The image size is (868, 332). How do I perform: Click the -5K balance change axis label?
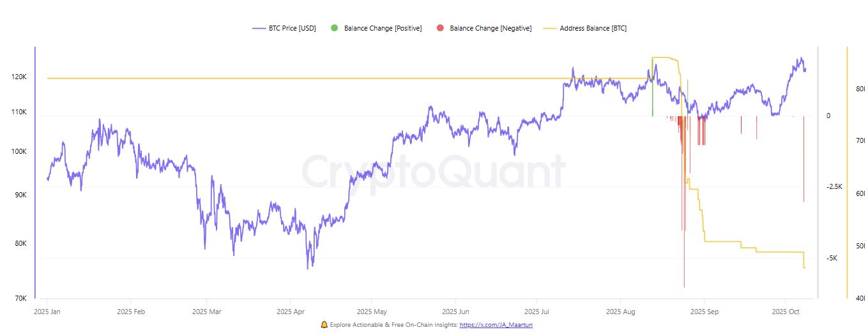coord(832,258)
